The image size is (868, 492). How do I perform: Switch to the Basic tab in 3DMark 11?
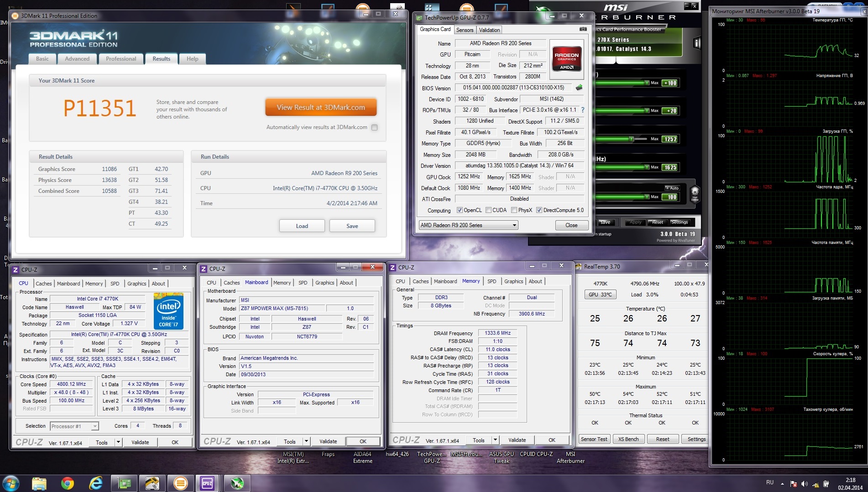42,59
